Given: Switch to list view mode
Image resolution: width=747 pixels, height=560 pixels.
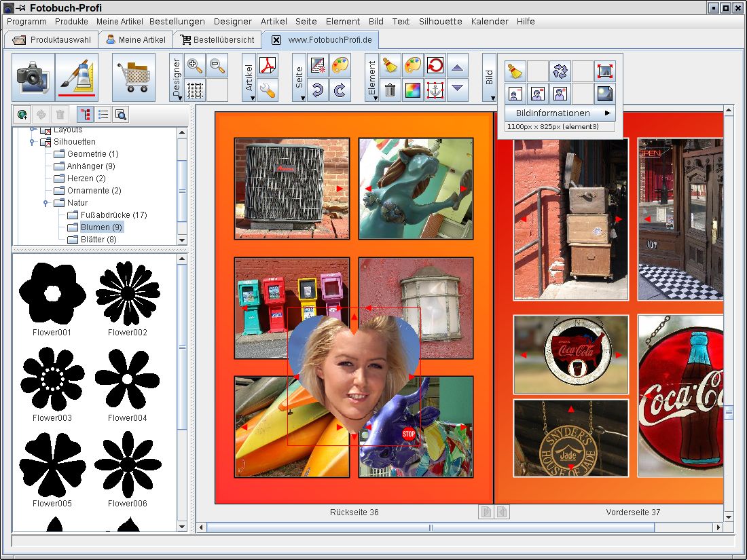Looking at the screenshot, I should pyautogui.click(x=103, y=114).
